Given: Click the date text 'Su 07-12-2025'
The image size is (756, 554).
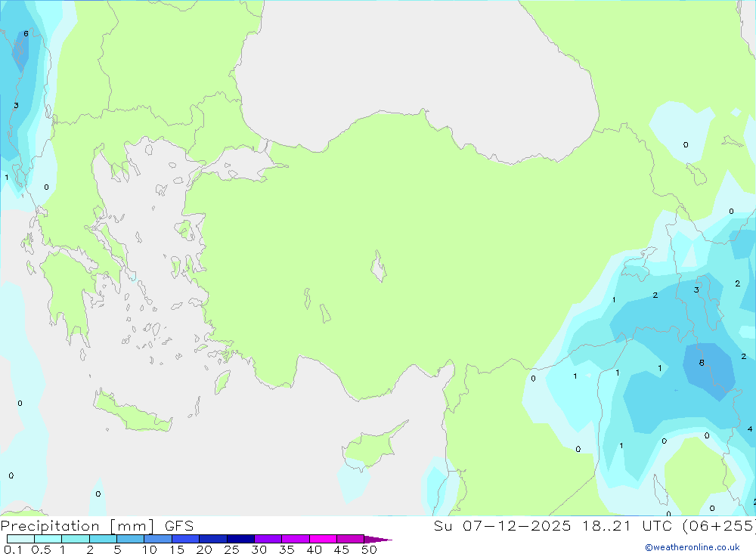Looking at the screenshot, I should [x=502, y=526].
